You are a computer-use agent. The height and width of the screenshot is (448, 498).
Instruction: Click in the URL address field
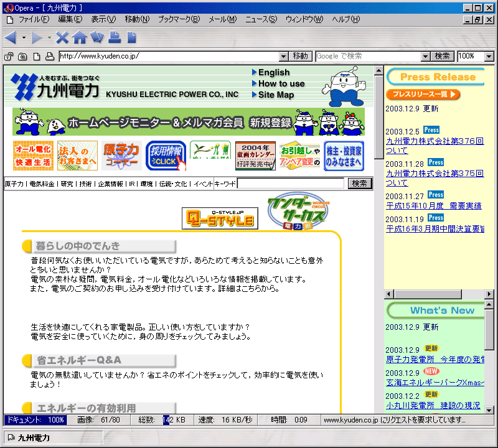coord(169,57)
